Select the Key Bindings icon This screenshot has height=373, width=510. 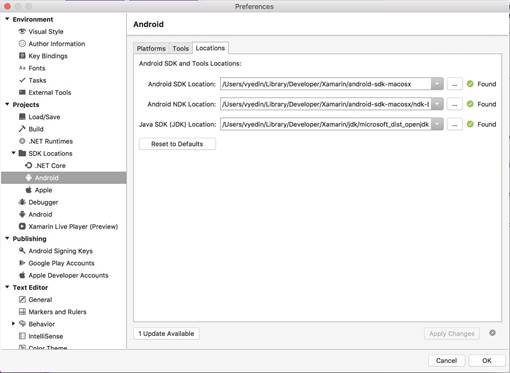pos(22,56)
